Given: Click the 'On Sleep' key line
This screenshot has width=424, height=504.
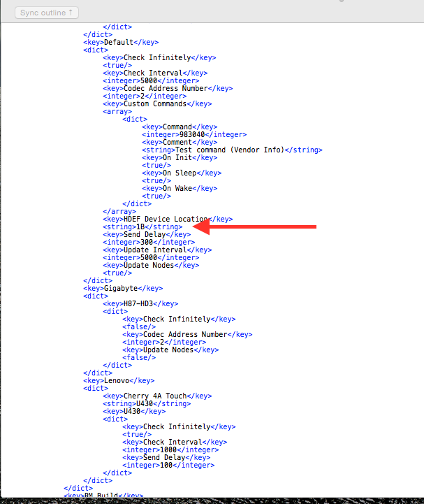Looking at the screenshot, I should click(x=182, y=173).
